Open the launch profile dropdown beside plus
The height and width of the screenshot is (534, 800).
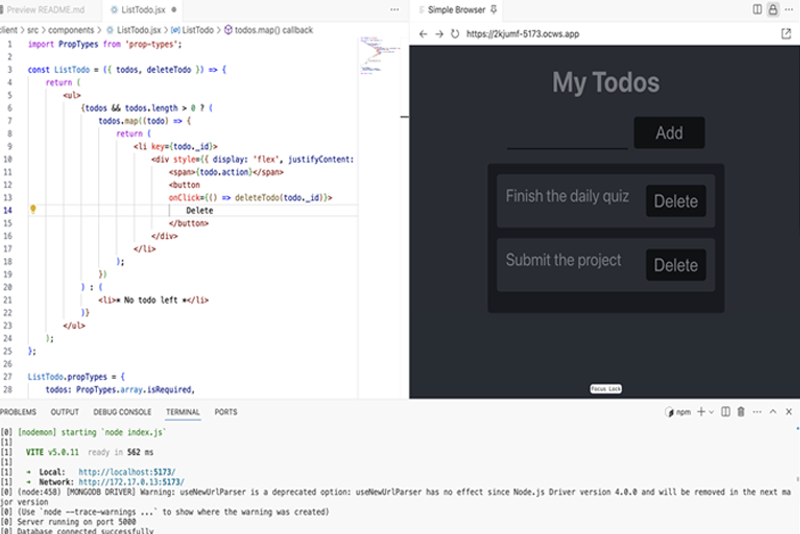(x=712, y=411)
